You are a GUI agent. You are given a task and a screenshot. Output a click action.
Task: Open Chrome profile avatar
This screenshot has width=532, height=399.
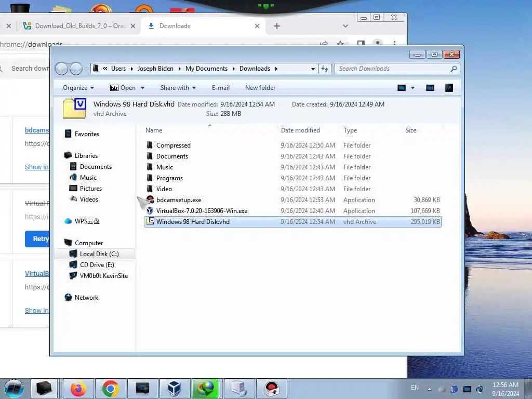tap(377, 43)
